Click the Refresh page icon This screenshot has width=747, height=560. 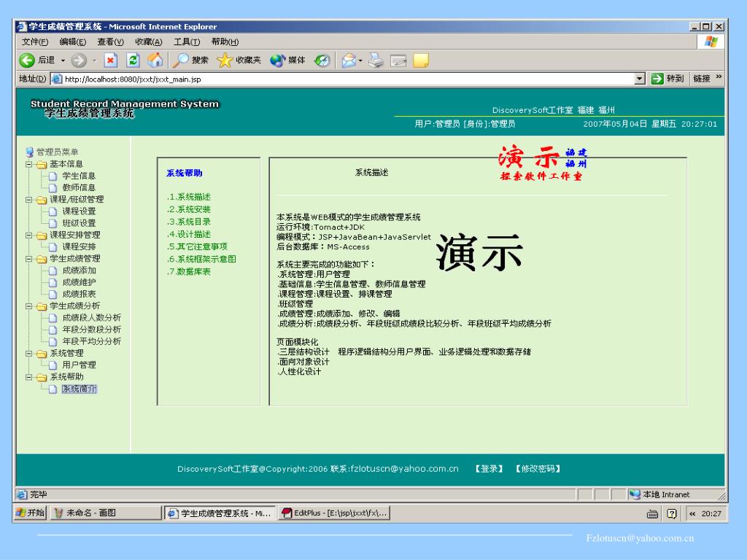pos(133,60)
